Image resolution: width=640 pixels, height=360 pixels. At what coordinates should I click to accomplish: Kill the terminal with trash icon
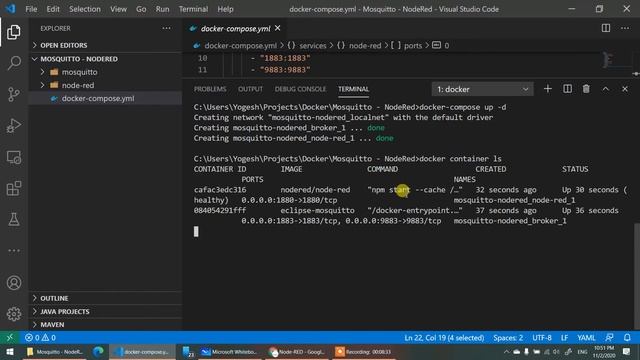[586, 89]
